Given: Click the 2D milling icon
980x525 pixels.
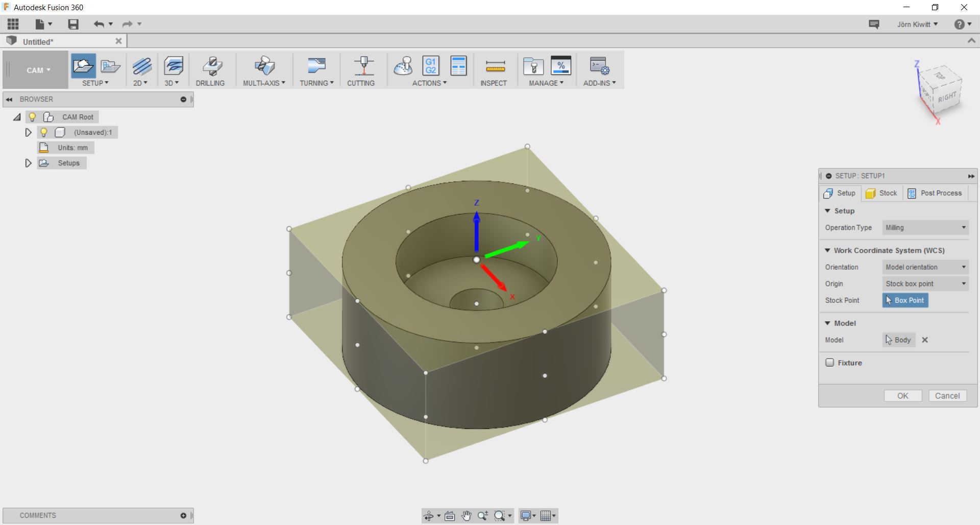Looking at the screenshot, I should click(x=142, y=66).
